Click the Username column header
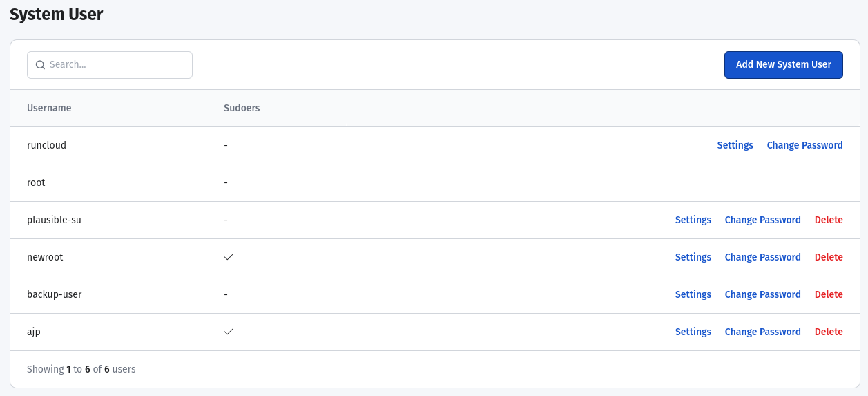This screenshot has height=396, width=868. (x=49, y=108)
